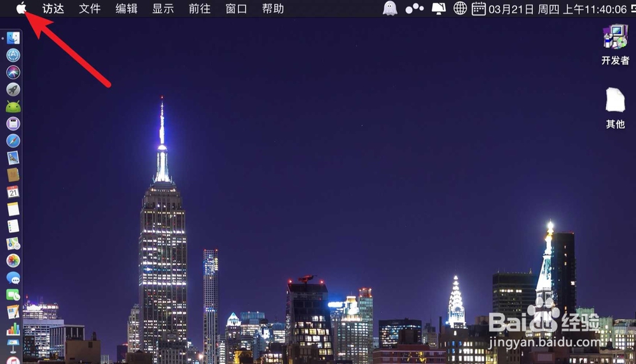636x364 pixels.
Task: Open Contacts book icon in dock
Action: tap(13, 175)
